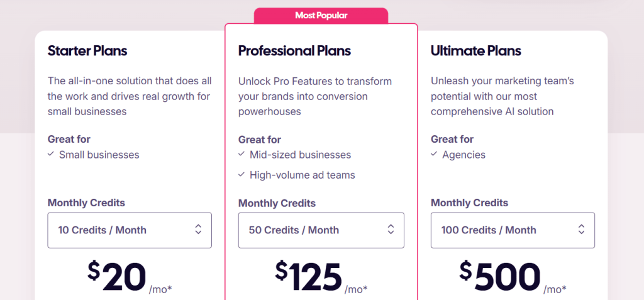Viewport: 644px width, 300px height.
Task: Click the $125 per month price
Action: pos(309,277)
